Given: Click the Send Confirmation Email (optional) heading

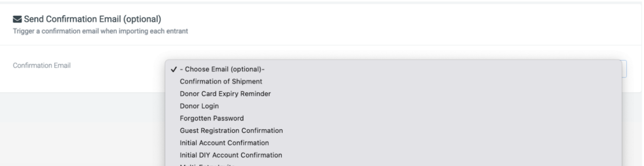Looking at the screenshot, I should point(93,19).
